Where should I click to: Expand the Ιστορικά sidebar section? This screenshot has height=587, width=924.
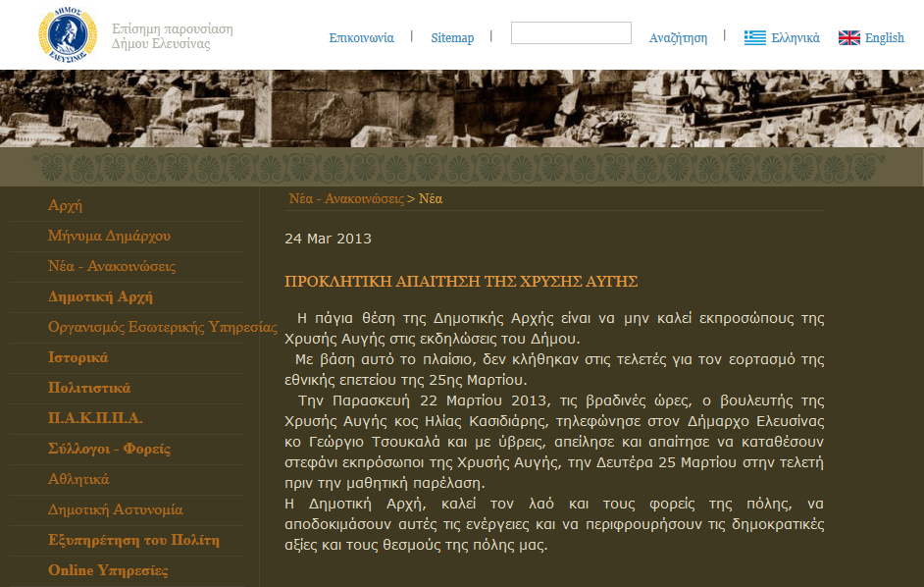(x=77, y=358)
